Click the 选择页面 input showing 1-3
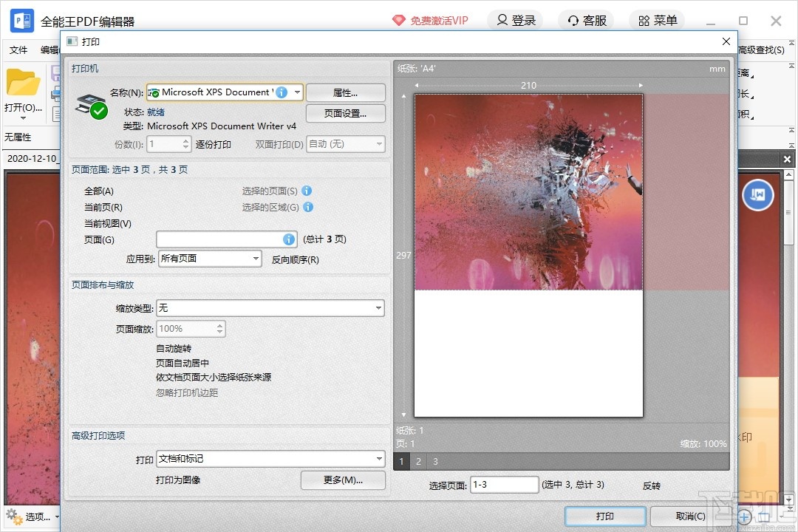Viewport: 798px width, 532px height. [505, 484]
